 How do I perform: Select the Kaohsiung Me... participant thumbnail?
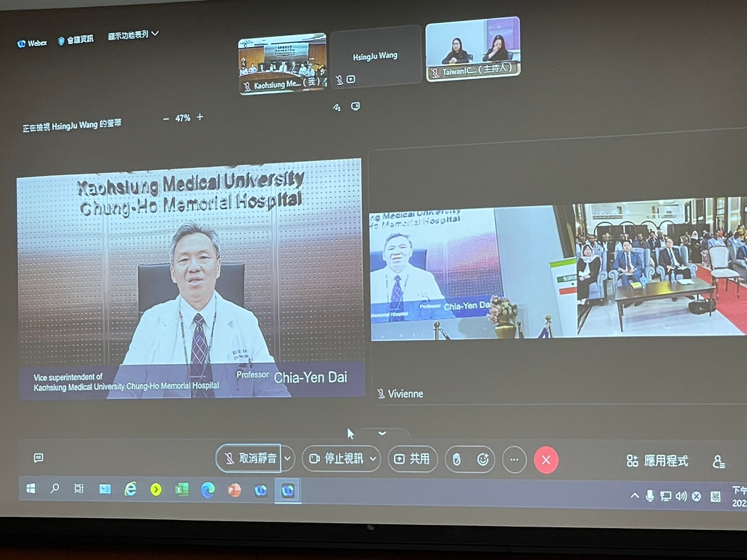click(282, 63)
